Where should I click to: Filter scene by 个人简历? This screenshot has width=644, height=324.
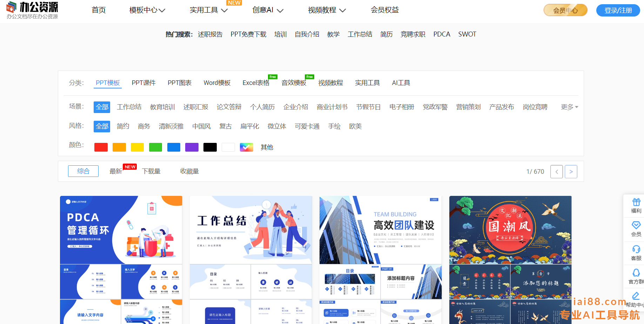pos(262,107)
